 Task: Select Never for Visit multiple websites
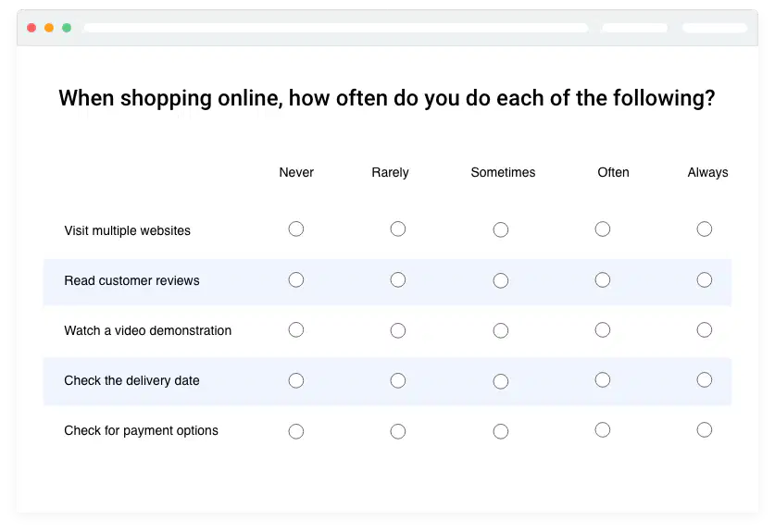[296, 229]
